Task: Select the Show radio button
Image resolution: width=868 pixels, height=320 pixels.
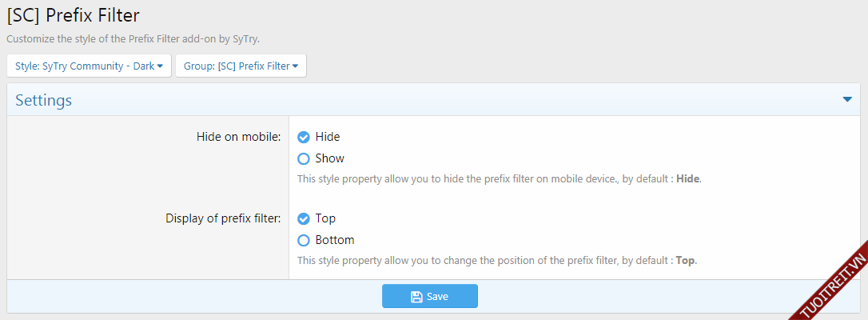Action: click(x=304, y=158)
